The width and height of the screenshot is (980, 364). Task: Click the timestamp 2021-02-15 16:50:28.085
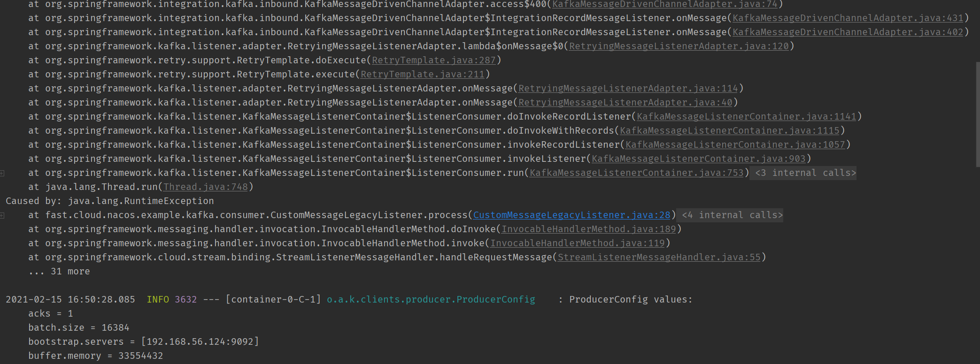pyautogui.click(x=70, y=300)
